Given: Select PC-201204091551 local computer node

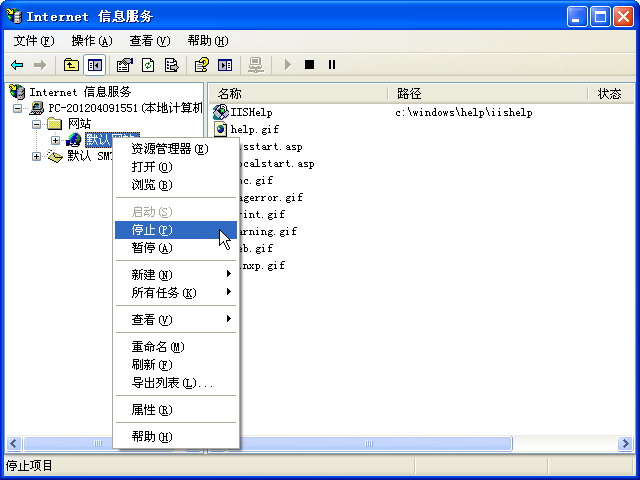Looking at the screenshot, I should tap(126, 108).
